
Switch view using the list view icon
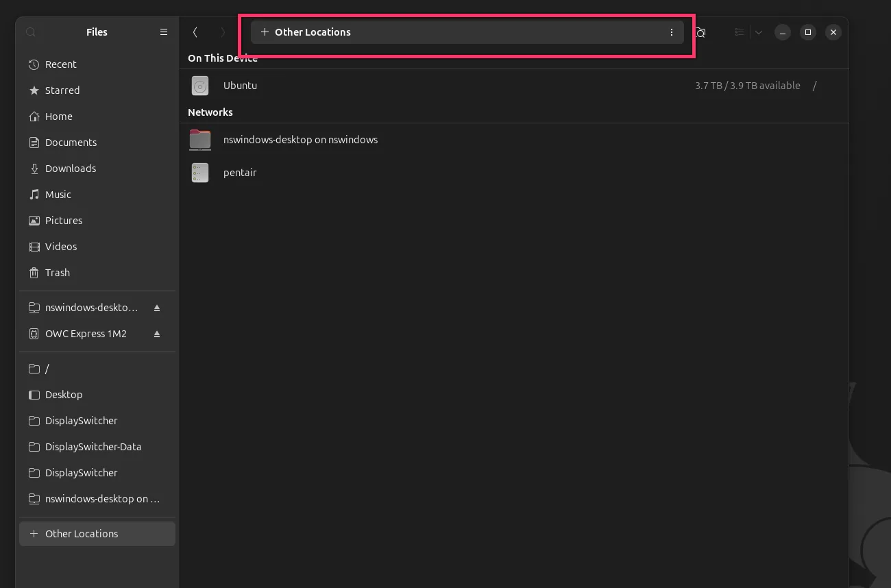pyautogui.click(x=740, y=32)
